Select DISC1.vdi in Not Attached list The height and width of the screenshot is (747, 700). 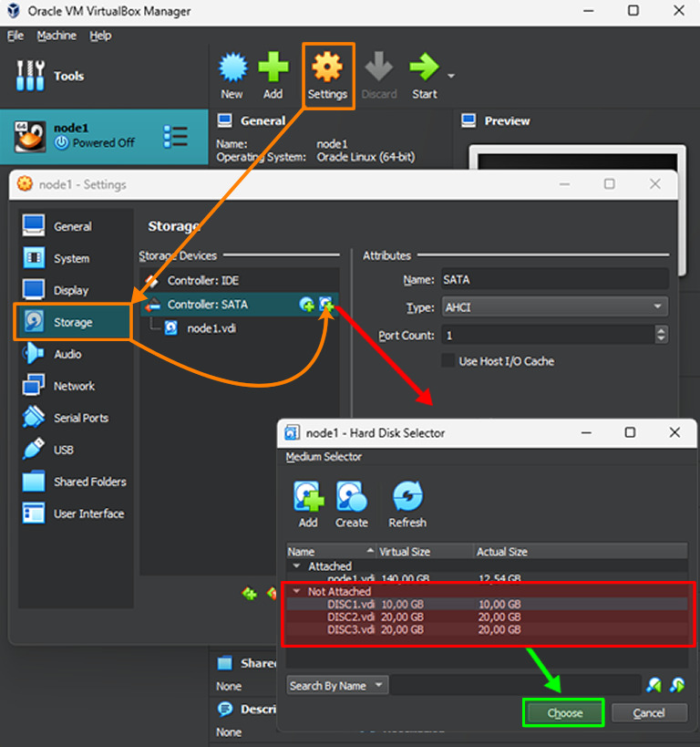point(487,604)
